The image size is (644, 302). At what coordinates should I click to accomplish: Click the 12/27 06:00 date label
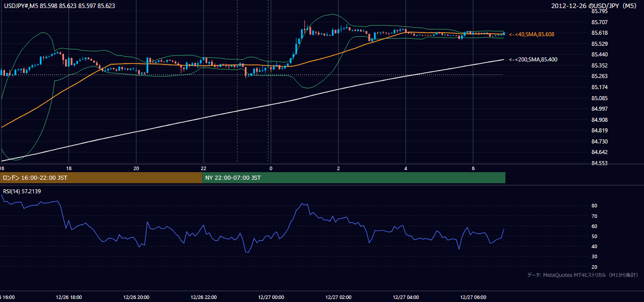[x=473, y=297]
